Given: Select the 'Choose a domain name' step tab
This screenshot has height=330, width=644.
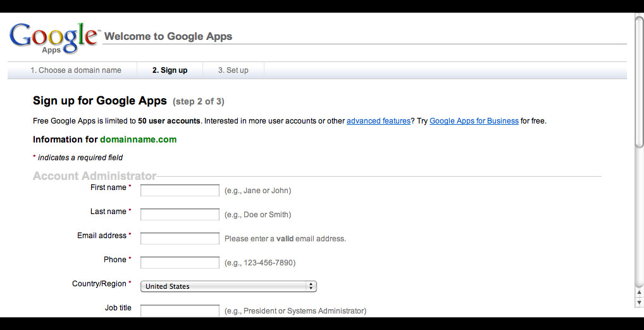Looking at the screenshot, I should tap(75, 70).
